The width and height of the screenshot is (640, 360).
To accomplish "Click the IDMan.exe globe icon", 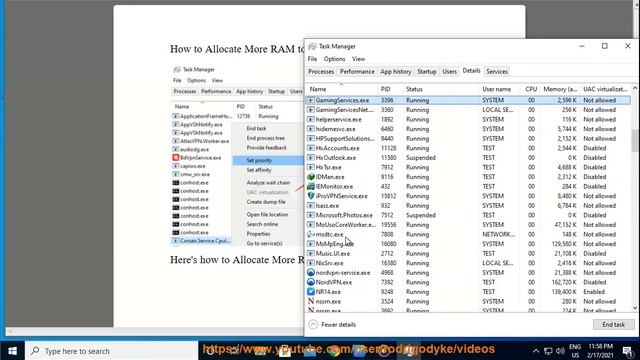I will 311,177.
